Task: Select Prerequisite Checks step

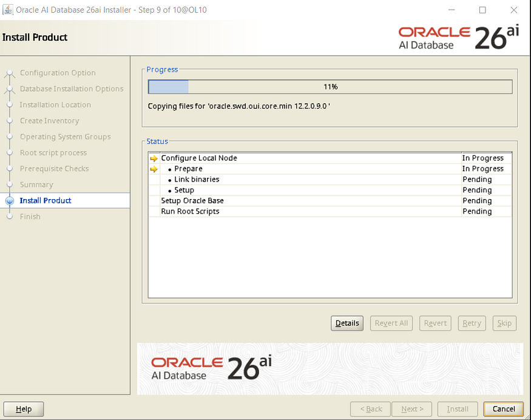Action: pyautogui.click(x=54, y=169)
